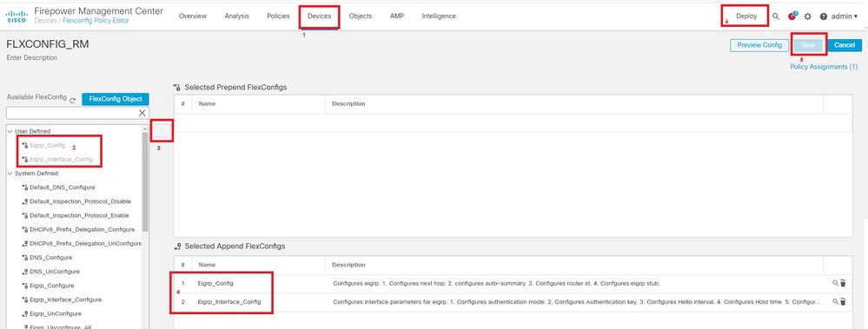The height and width of the screenshot is (329, 868).
Task: Click Name column header in Prepend table
Action: pyautogui.click(x=207, y=103)
